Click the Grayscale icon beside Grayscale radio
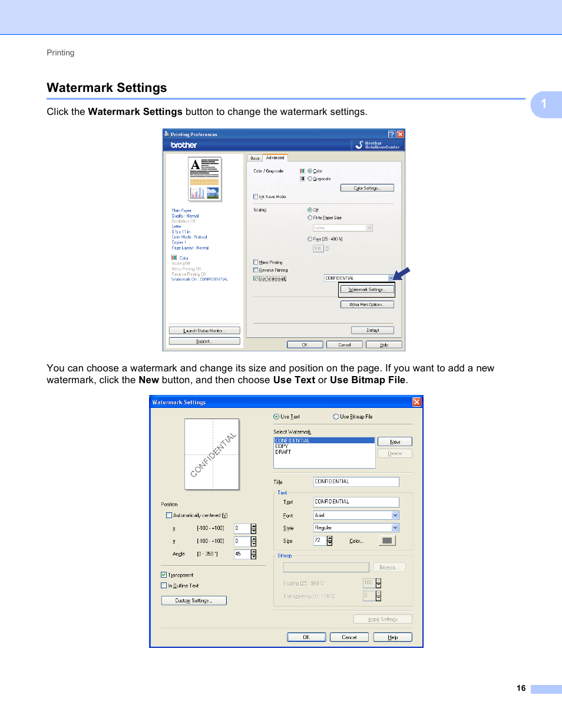Screen dimensions: 562x728 (302, 179)
